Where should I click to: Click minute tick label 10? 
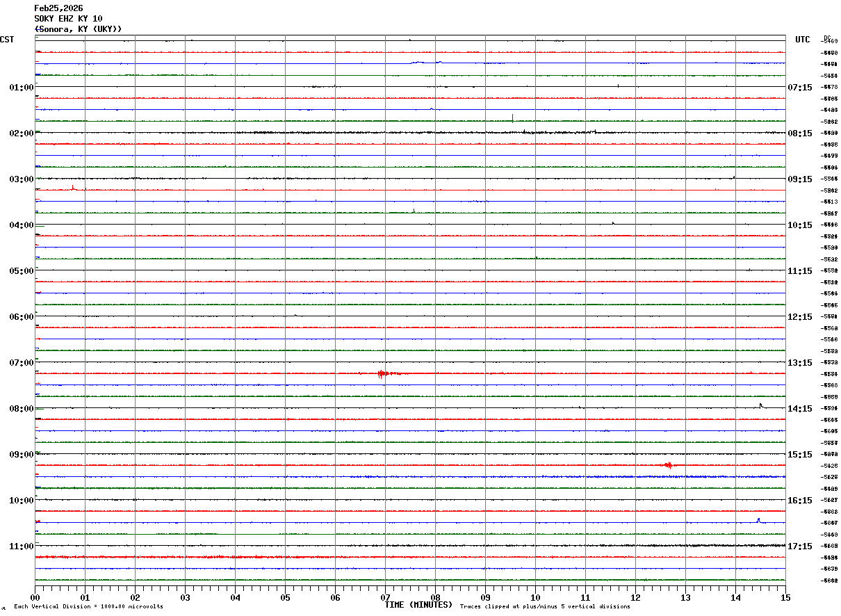coord(535,597)
